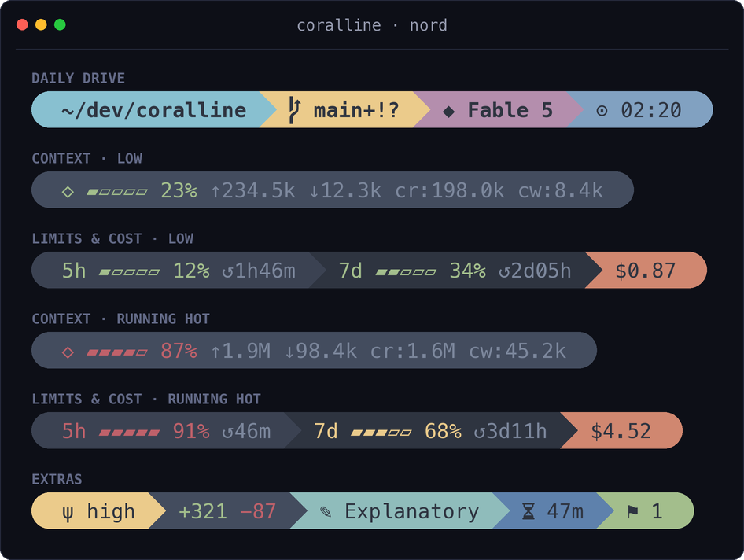The height and width of the screenshot is (560, 744).
Task: Click the 02:20 time value
Action: click(651, 110)
